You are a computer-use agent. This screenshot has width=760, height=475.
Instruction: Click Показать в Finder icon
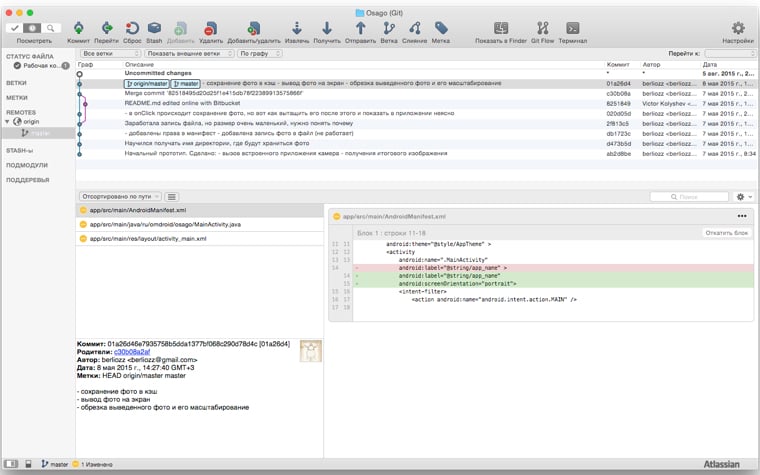[501, 28]
